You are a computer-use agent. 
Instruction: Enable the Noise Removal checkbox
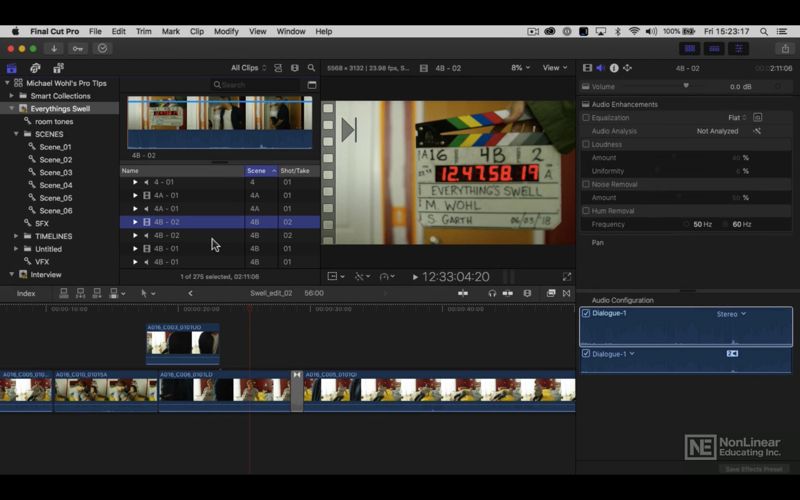coord(586,184)
